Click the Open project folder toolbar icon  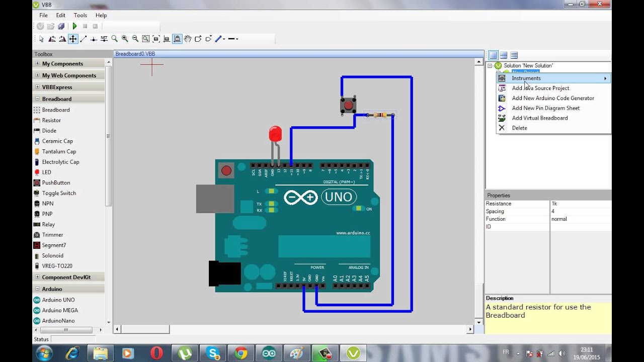(x=51, y=26)
